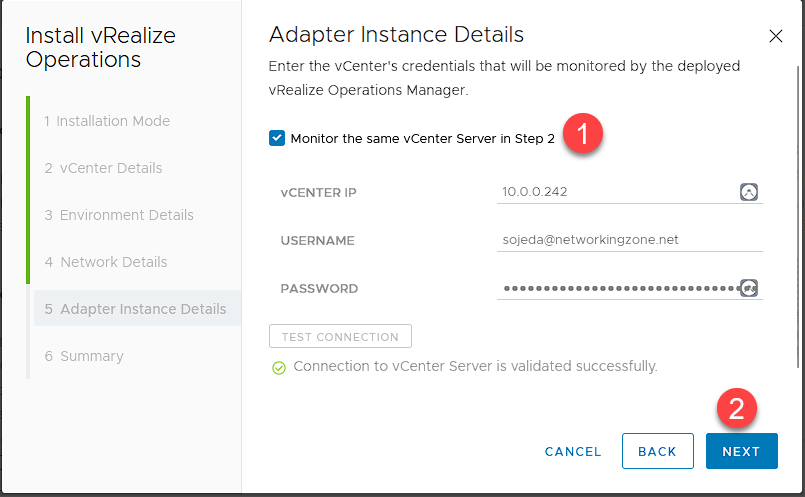Click the Cancel button
This screenshot has width=805, height=497.
(573, 452)
